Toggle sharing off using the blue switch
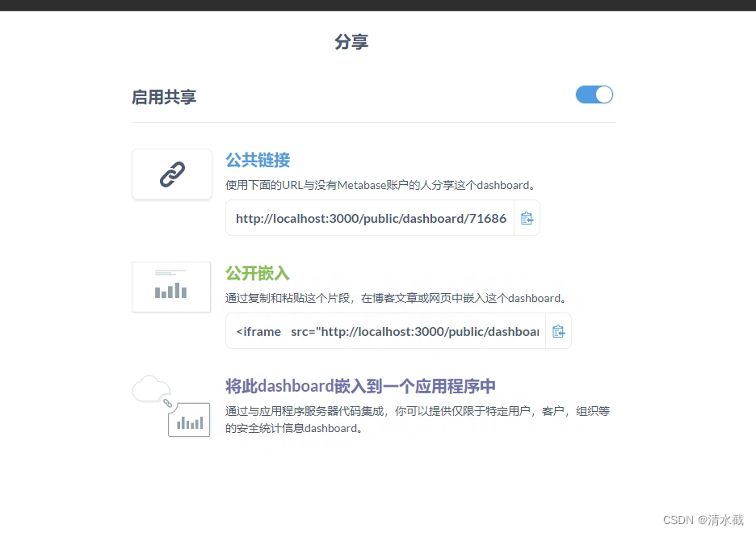 coord(594,94)
